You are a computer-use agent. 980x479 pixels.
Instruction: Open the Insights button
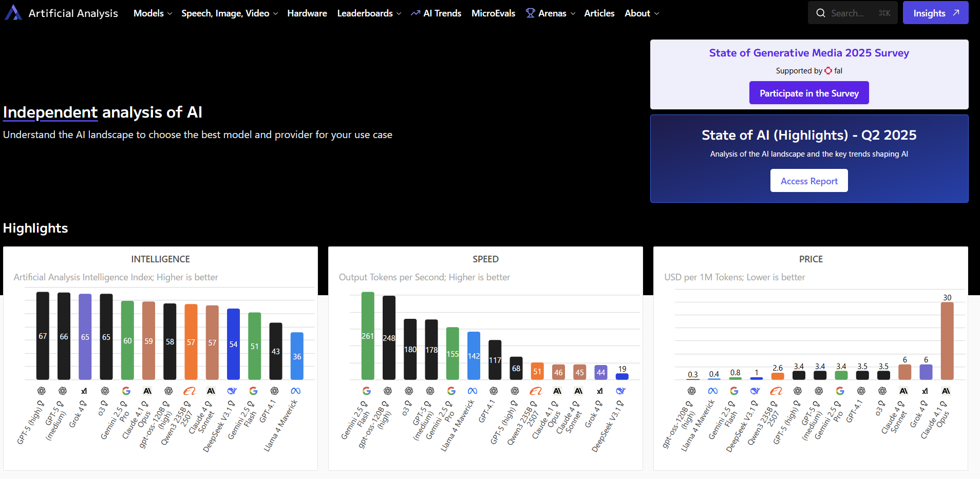pyautogui.click(x=936, y=13)
